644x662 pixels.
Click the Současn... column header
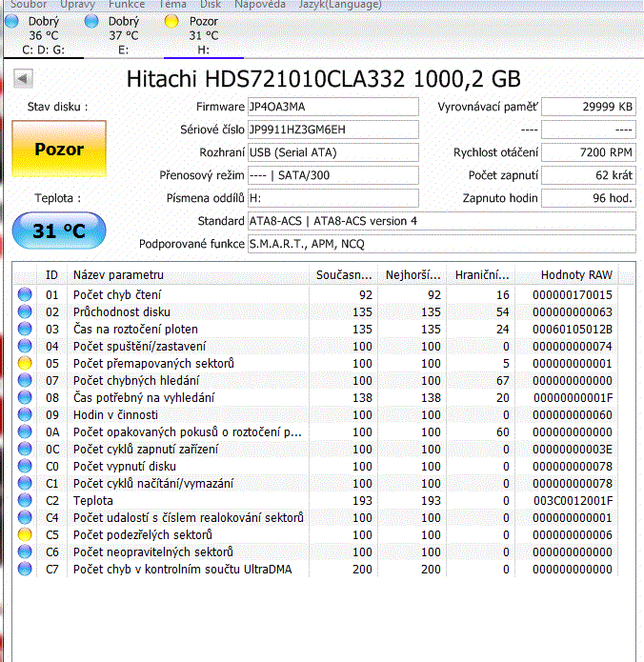pyautogui.click(x=343, y=275)
